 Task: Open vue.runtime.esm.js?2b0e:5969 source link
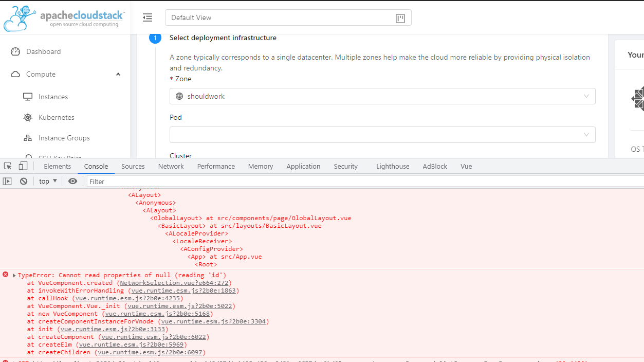[x=131, y=345]
